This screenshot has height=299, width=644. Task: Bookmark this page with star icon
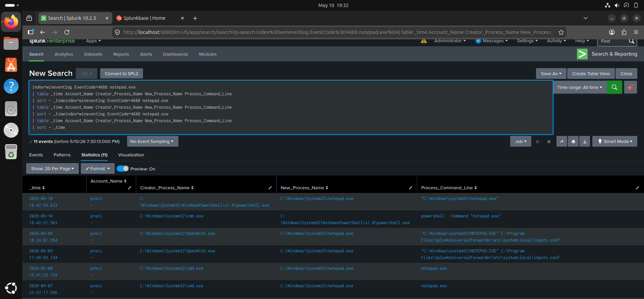561,32
